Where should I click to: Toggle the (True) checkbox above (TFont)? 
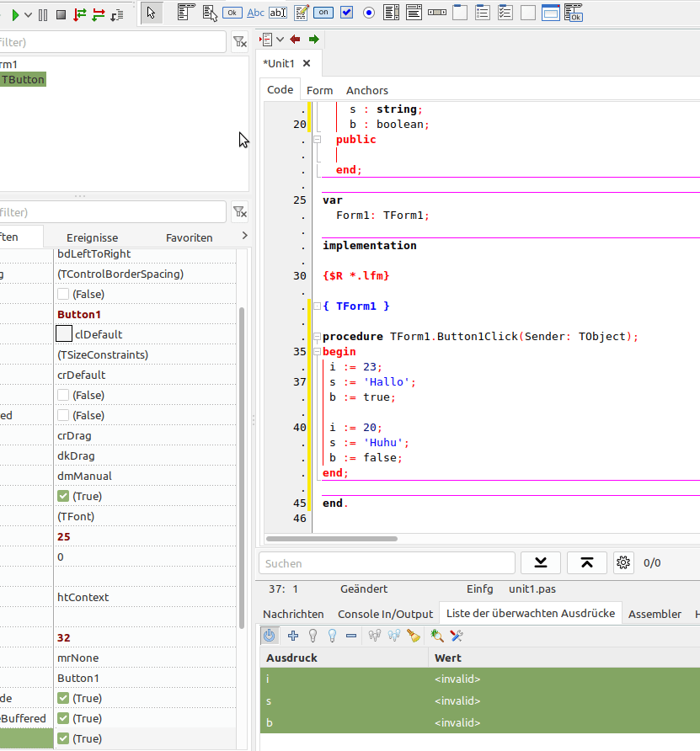coord(63,496)
